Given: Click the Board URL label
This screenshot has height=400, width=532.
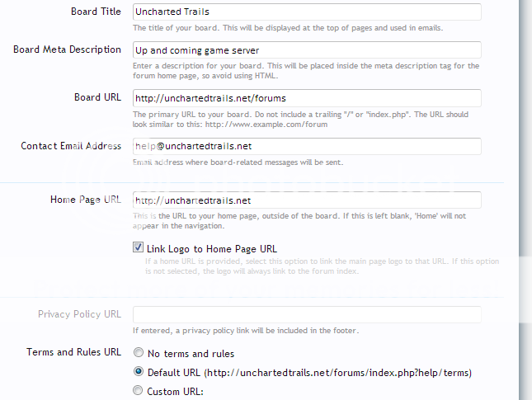Looking at the screenshot, I should [x=97, y=97].
